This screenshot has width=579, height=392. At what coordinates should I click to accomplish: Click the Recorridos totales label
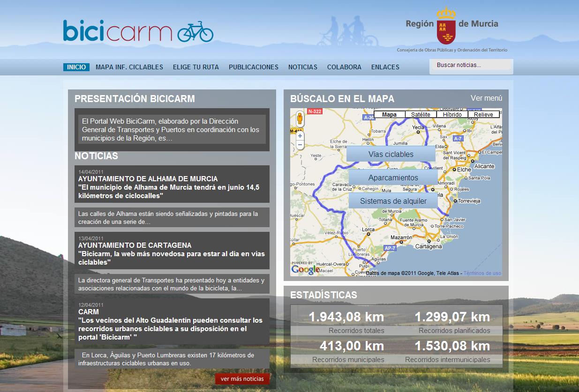356,331
